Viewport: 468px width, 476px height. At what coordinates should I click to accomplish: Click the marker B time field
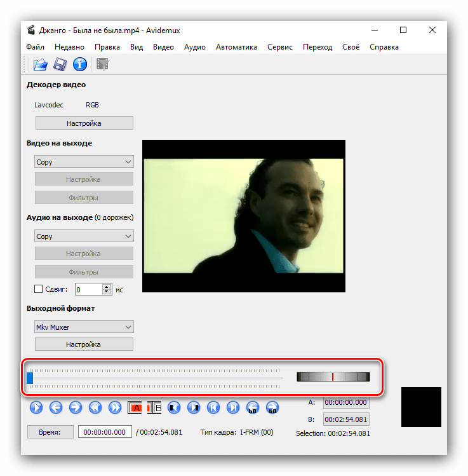pos(346,419)
